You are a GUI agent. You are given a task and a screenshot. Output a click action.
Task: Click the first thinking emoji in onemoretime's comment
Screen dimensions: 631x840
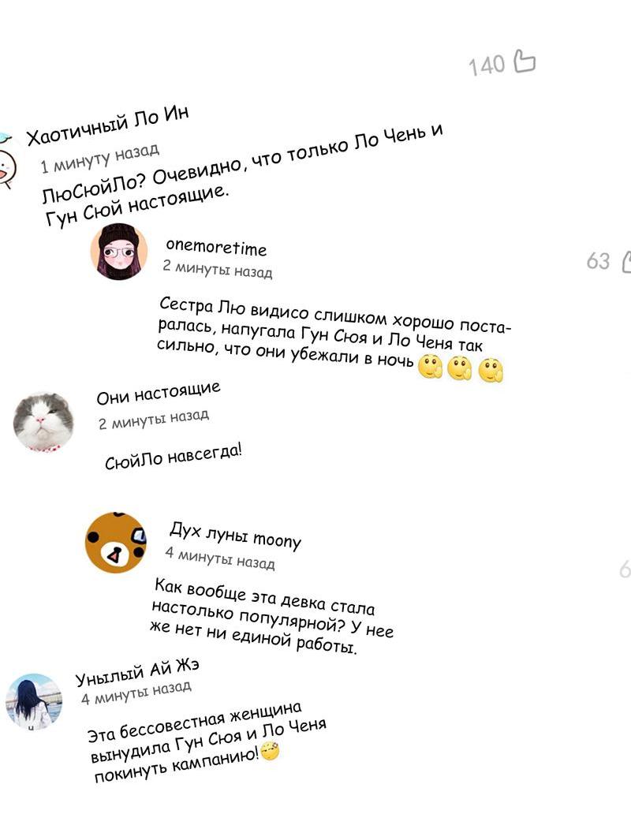click(430, 367)
